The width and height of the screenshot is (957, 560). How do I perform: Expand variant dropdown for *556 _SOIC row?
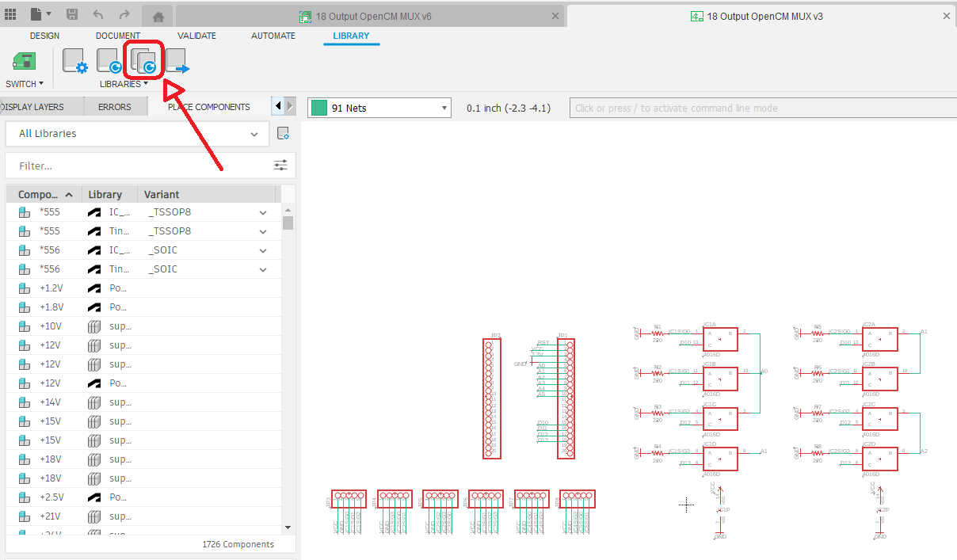(263, 250)
